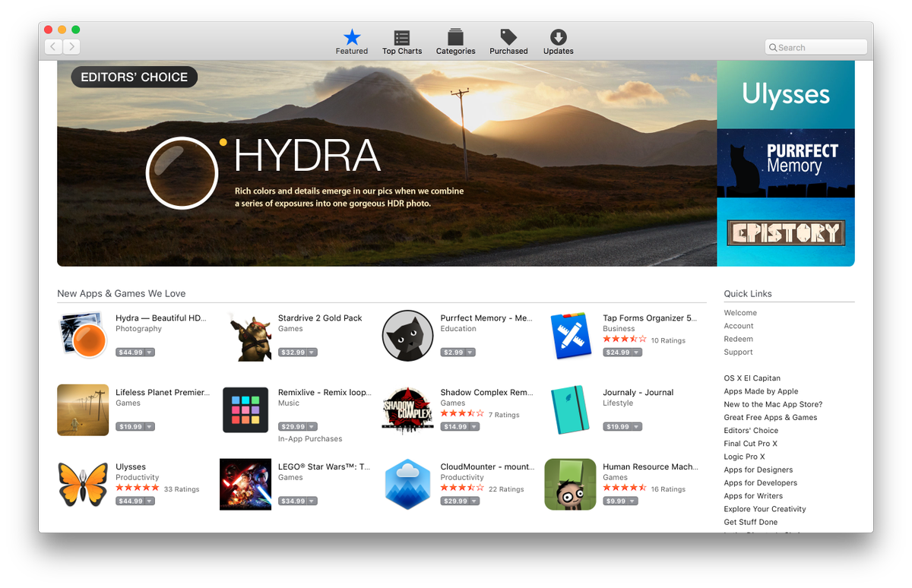Open Apps Made by Apple link
912x588 pixels.
click(761, 391)
